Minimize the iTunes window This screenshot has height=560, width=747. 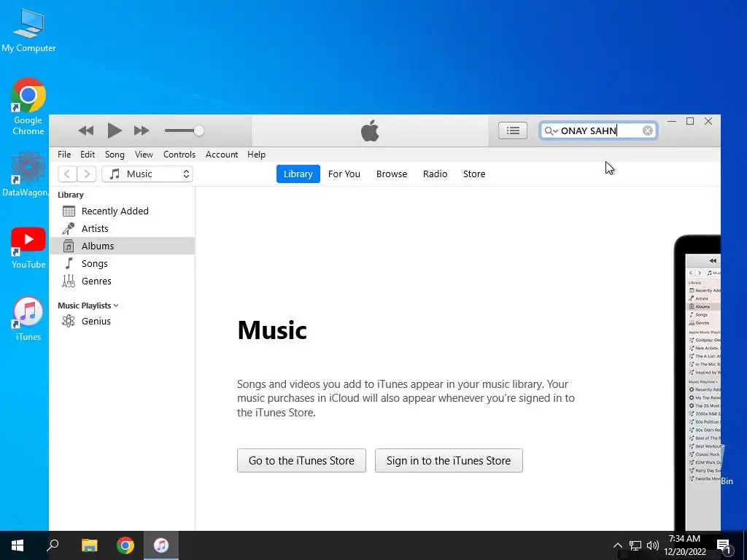pyautogui.click(x=672, y=122)
